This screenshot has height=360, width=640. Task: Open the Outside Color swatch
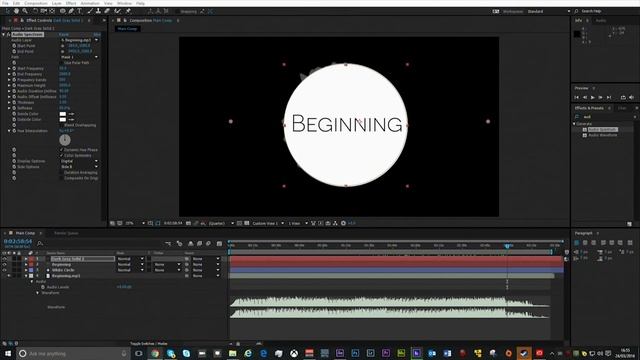(62, 120)
